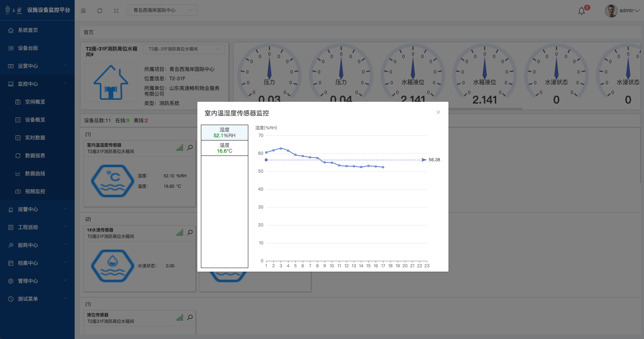Toggle the sidebar collapse menu icon
Screen dimensions: 644x339
tap(83, 11)
